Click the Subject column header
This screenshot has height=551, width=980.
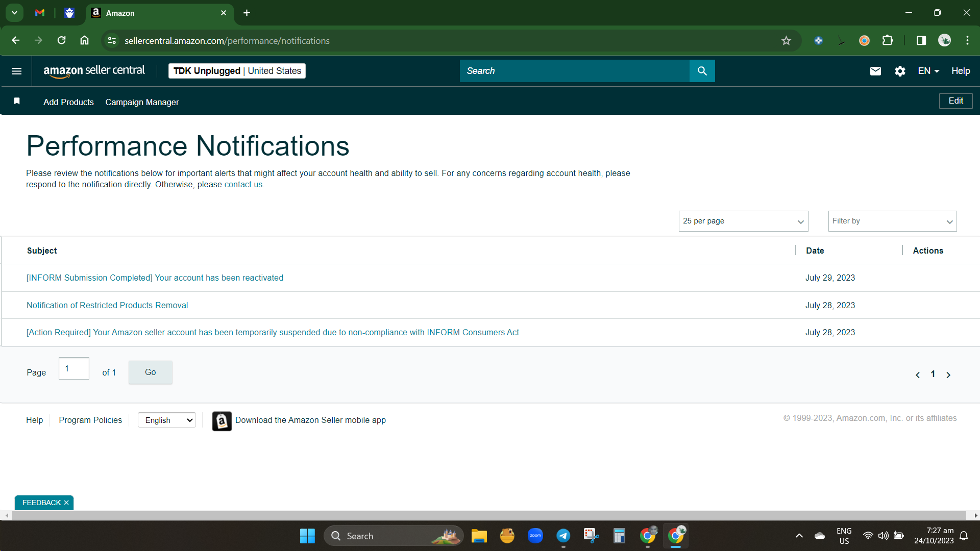pos(42,251)
